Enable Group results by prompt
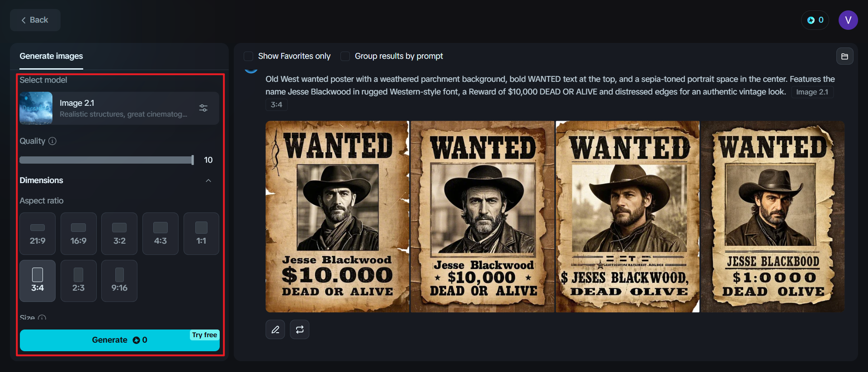Image resolution: width=868 pixels, height=372 pixels. 345,56
